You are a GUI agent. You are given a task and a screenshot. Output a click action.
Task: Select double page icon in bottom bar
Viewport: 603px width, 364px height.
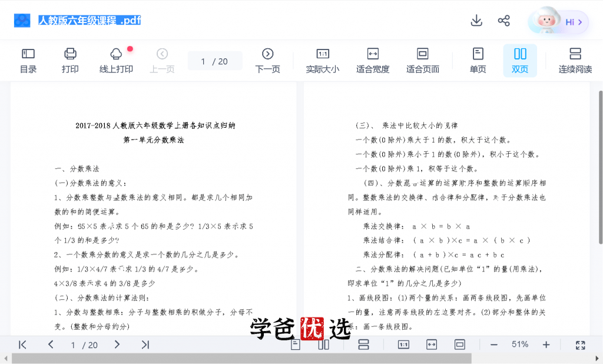[324, 345]
